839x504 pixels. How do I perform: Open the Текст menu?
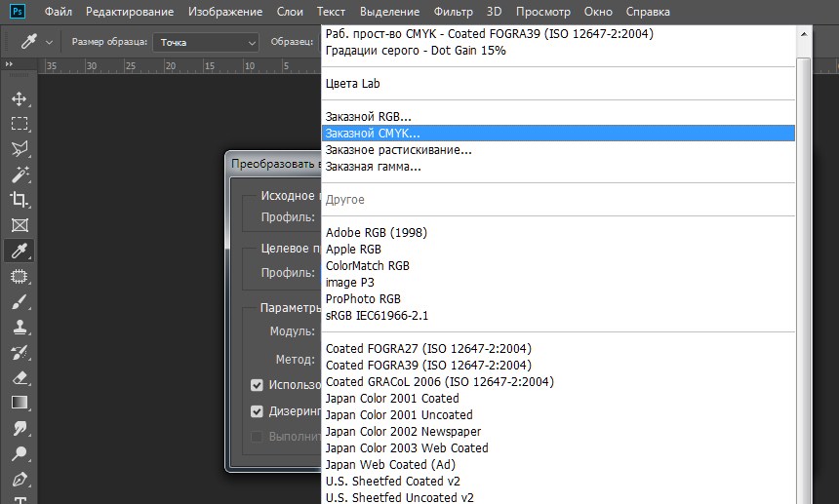click(x=331, y=12)
